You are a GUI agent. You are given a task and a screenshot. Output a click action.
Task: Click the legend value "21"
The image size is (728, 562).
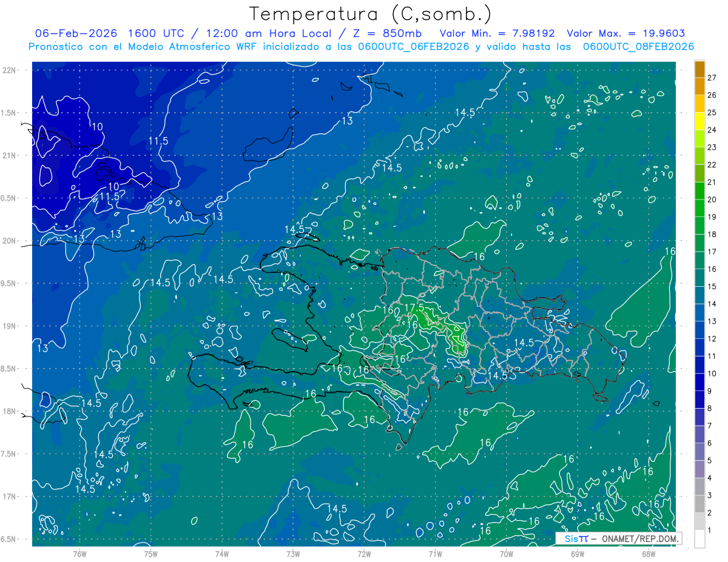click(x=712, y=182)
